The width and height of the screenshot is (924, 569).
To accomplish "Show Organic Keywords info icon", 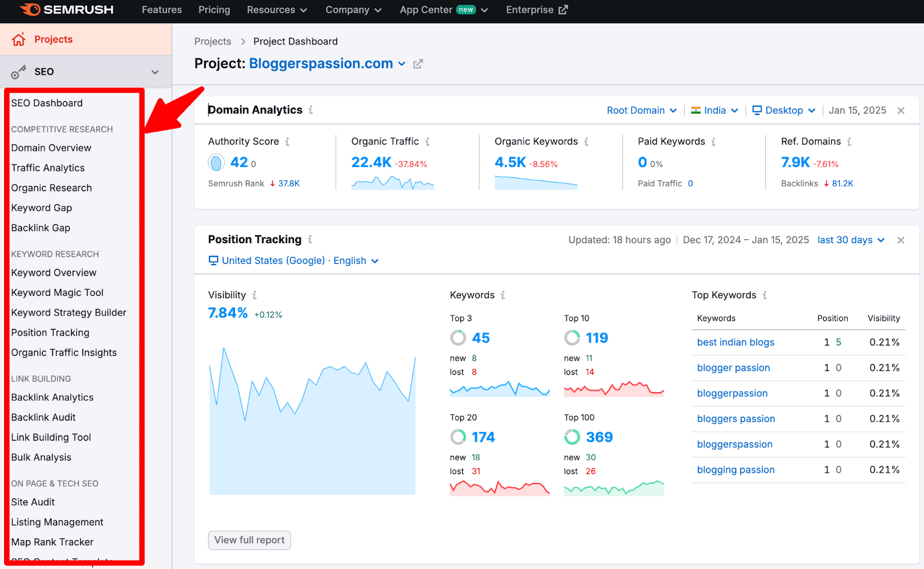I will click(586, 142).
